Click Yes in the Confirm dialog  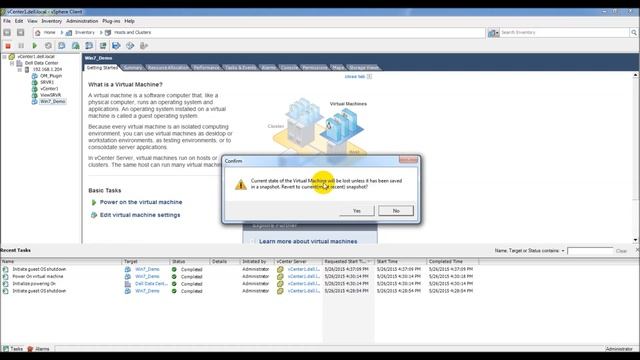(x=357, y=211)
